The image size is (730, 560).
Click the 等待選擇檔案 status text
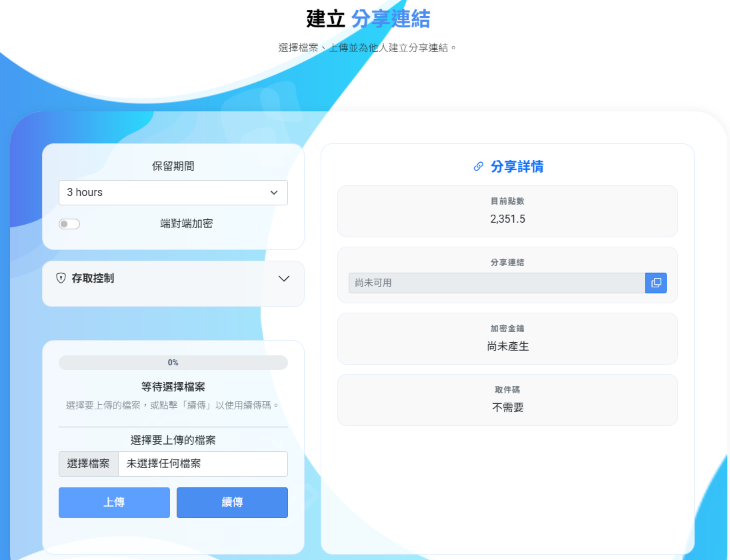click(173, 387)
